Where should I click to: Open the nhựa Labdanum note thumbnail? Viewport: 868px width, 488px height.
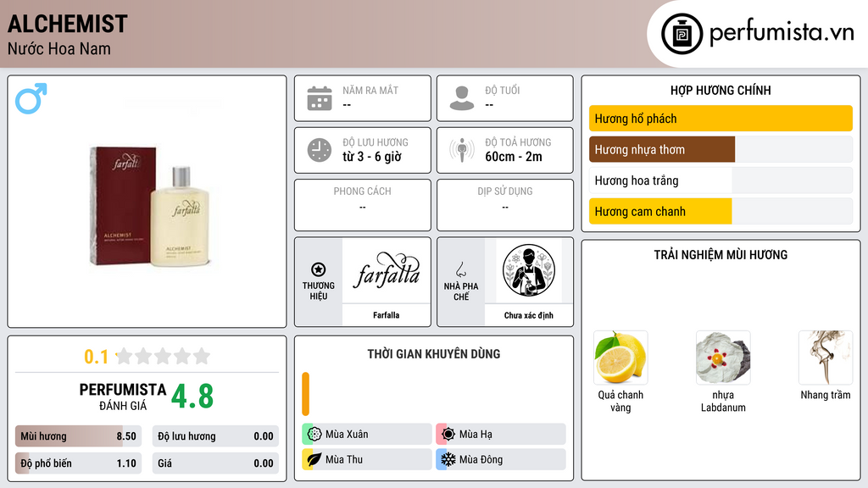(723, 358)
